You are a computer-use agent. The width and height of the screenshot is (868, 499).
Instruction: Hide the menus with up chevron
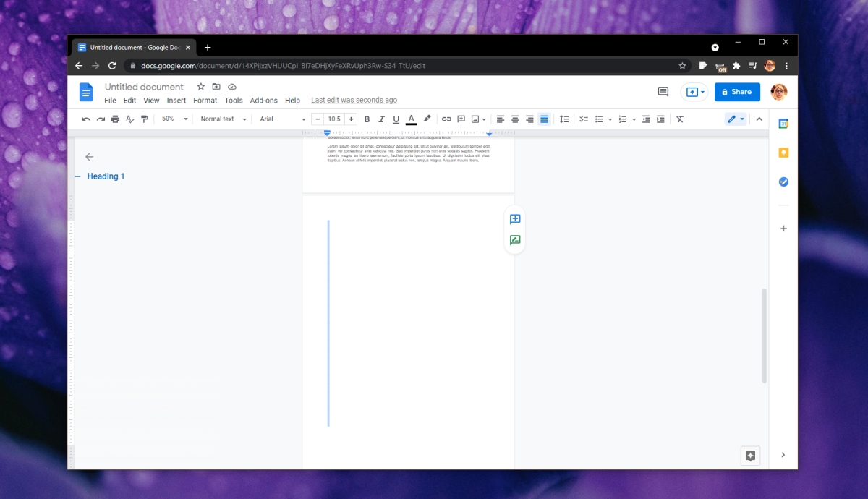click(x=759, y=119)
